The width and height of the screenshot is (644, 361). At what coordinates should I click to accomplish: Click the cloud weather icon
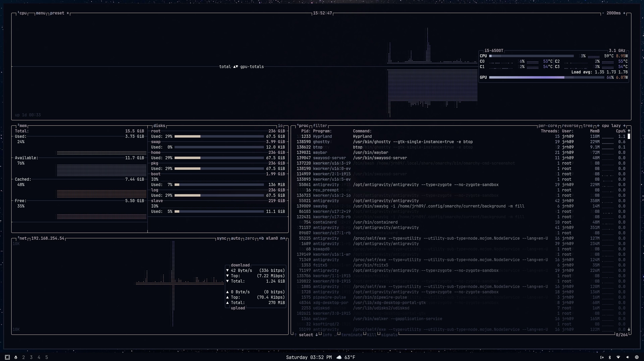click(x=339, y=357)
